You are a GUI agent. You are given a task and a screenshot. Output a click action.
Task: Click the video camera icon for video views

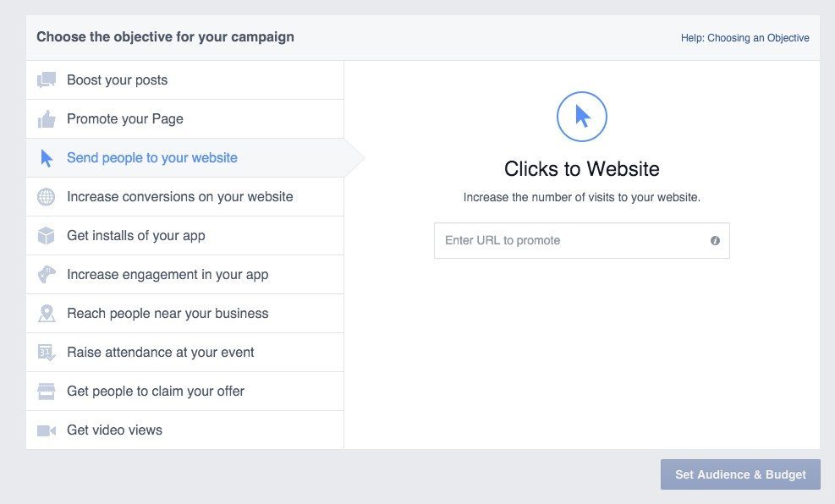(x=46, y=430)
